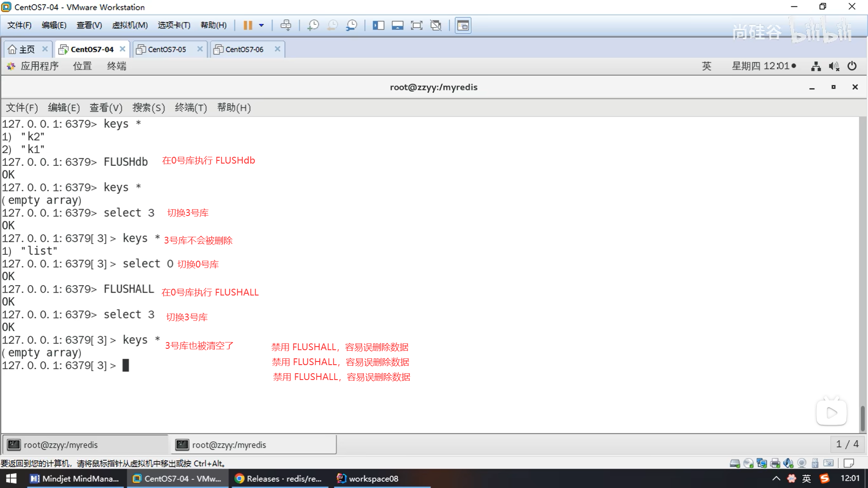The image size is (868, 488).
Task: Open the 虚拟机(M) menu
Action: [x=130, y=25]
